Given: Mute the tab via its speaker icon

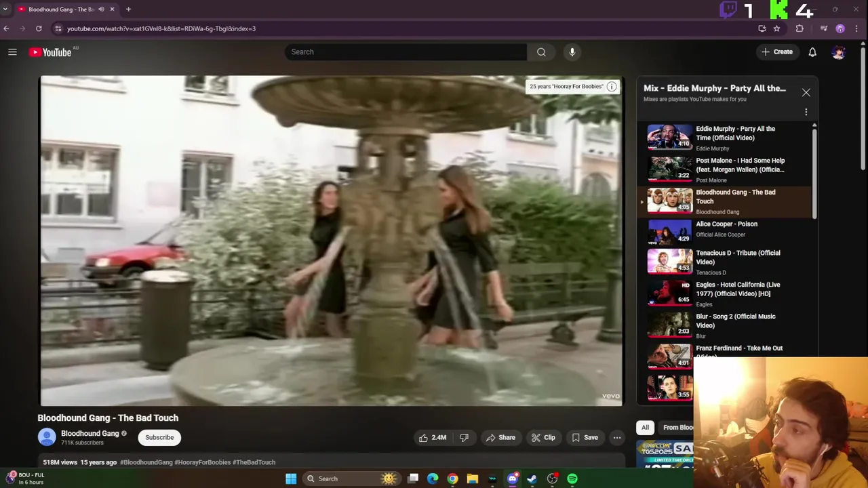Looking at the screenshot, I should (x=102, y=9).
